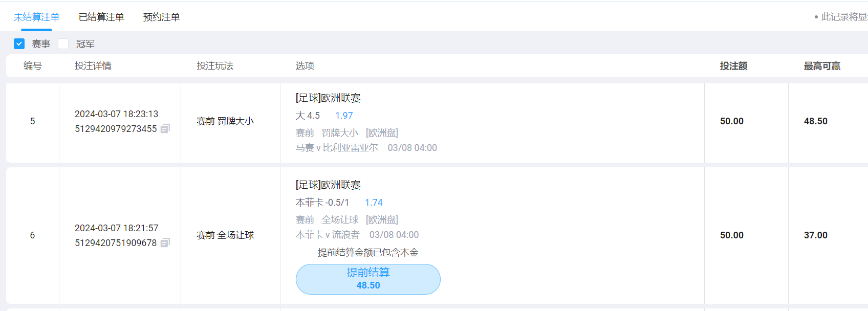
Task: Go to the 预约注单 tab
Action: [x=161, y=17]
